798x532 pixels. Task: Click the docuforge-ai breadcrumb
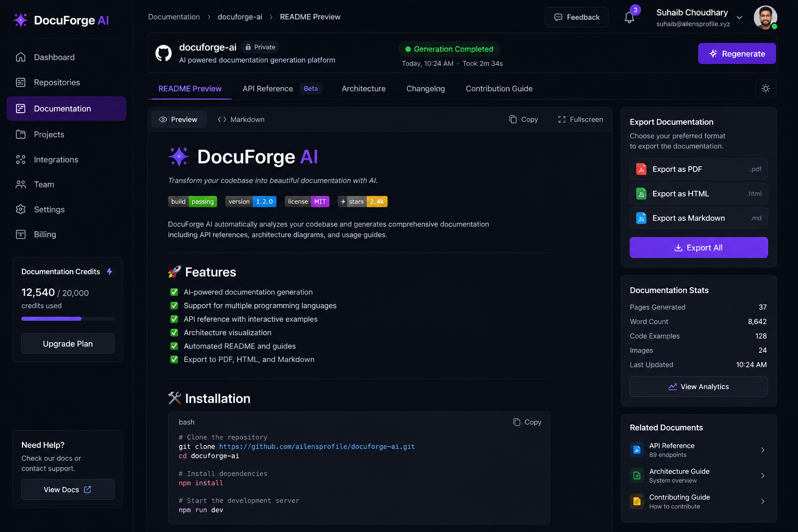click(x=240, y=17)
